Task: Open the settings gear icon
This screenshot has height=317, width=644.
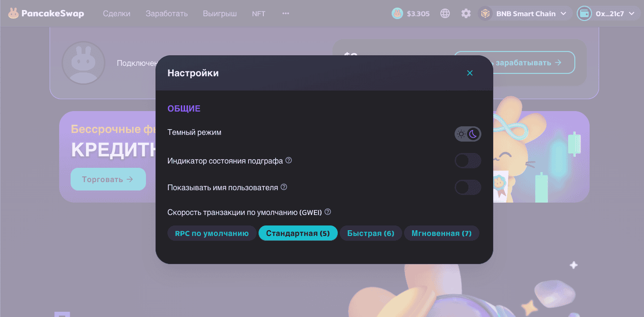Action: click(x=466, y=13)
